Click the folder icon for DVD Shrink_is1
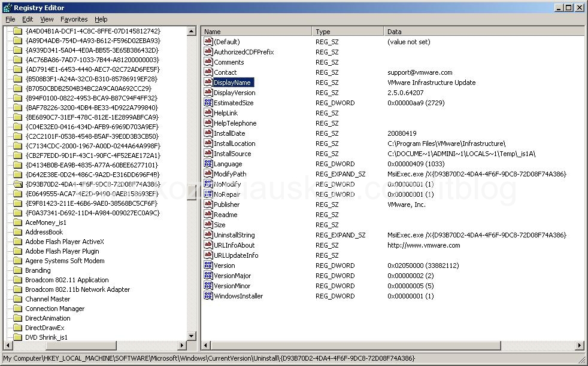588x366 pixels. click(x=17, y=337)
